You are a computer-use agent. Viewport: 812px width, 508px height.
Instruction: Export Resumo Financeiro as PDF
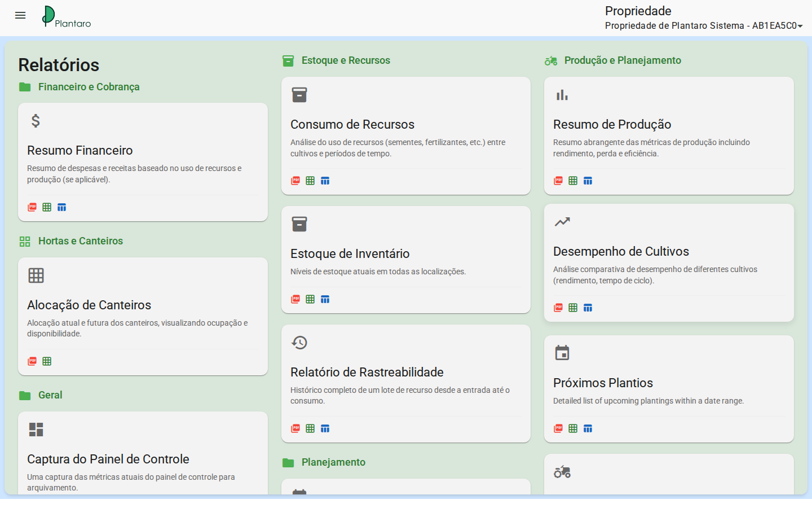(x=32, y=207)
